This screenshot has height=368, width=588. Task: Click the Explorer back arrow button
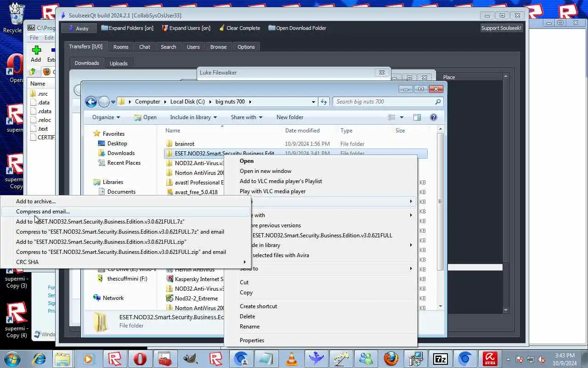pos(91,102)
